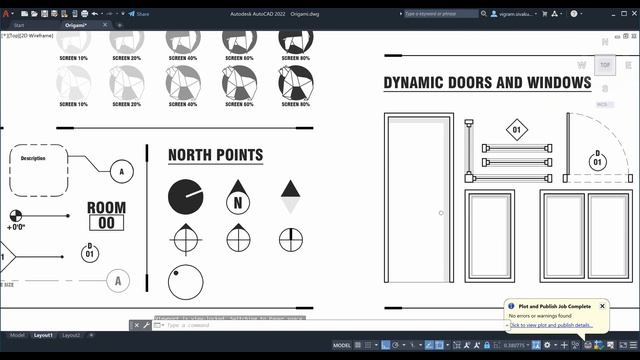This screenshot has height=360, width=640.
Task: Click the Plot printer icon in Quick Access toolbar
Action: pos(84,13)
